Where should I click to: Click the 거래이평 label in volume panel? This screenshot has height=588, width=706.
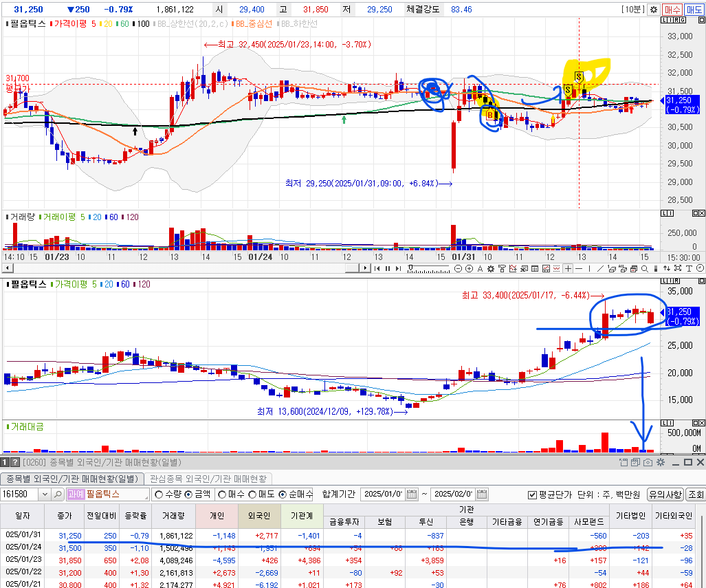[x=59, y=217]
